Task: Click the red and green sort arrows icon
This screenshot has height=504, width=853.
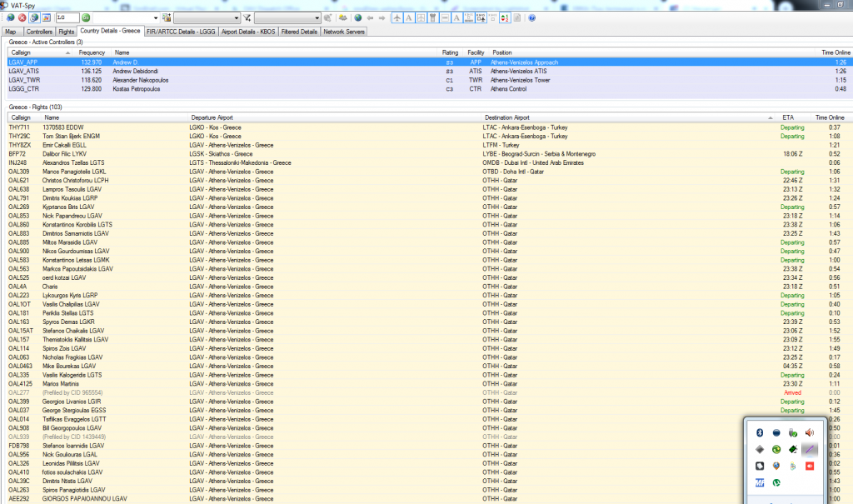Action: coord(505,18)
